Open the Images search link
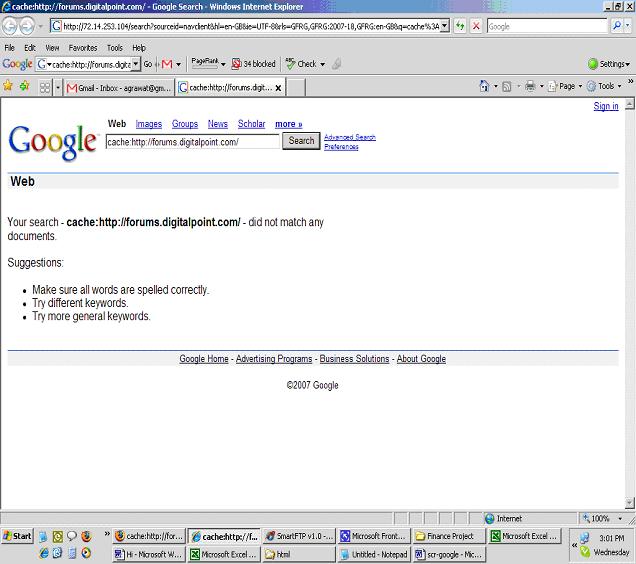Image resolution: width=636 pixels, height=564 pixels. 148,124
